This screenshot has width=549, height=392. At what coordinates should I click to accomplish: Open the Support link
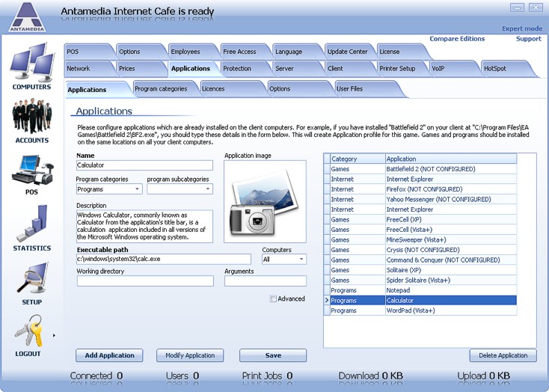(x=528, y=39)
